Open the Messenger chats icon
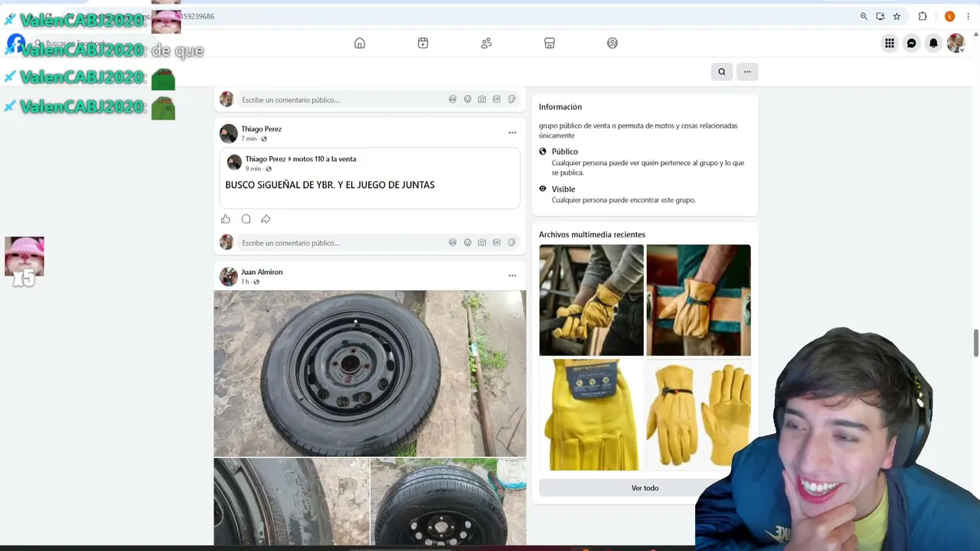Screen dimensions: 980x551 [912, 44]
